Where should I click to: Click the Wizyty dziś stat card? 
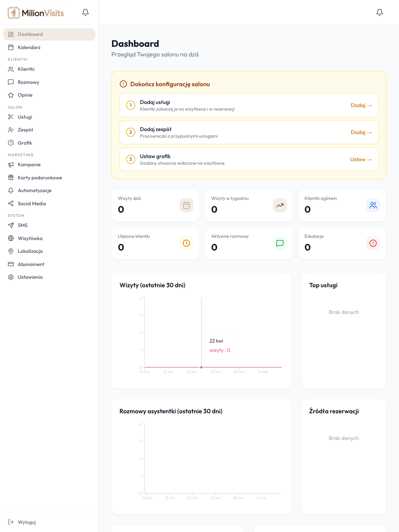coord(156,205)
